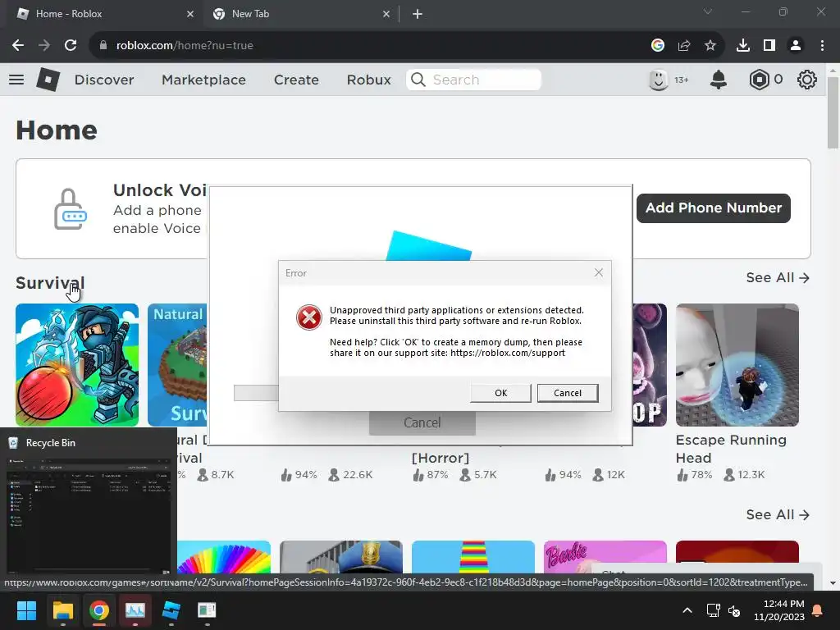Open the Roblox settings gear
The height and width of the screenshot is (630, 840).
[807, 80]
